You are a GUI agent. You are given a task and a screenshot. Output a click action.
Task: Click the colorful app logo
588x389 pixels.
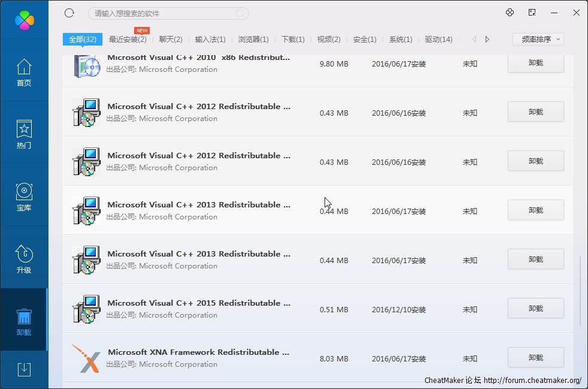(x=25, y=20)
